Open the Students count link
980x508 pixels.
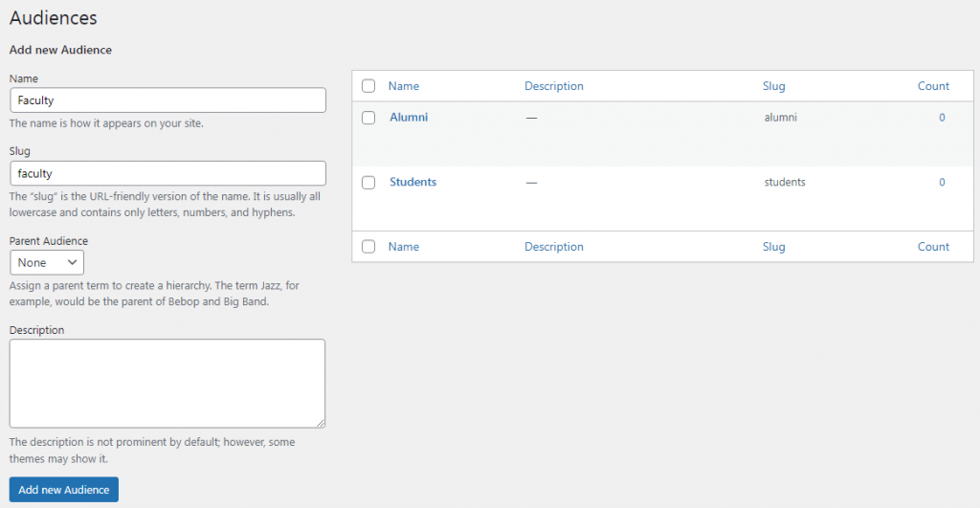[x=942, y=183]
